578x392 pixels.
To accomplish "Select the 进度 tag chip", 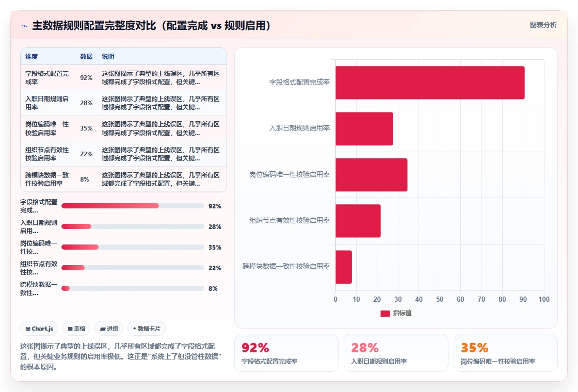I will click(x=109, y=329).
